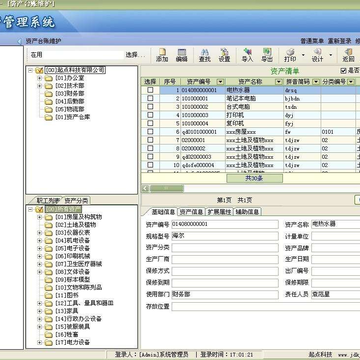Select the [07]卫生医疗器械 category
Image resolution: width=360 pixels, height=360 pixels.
tap(78, 264)
